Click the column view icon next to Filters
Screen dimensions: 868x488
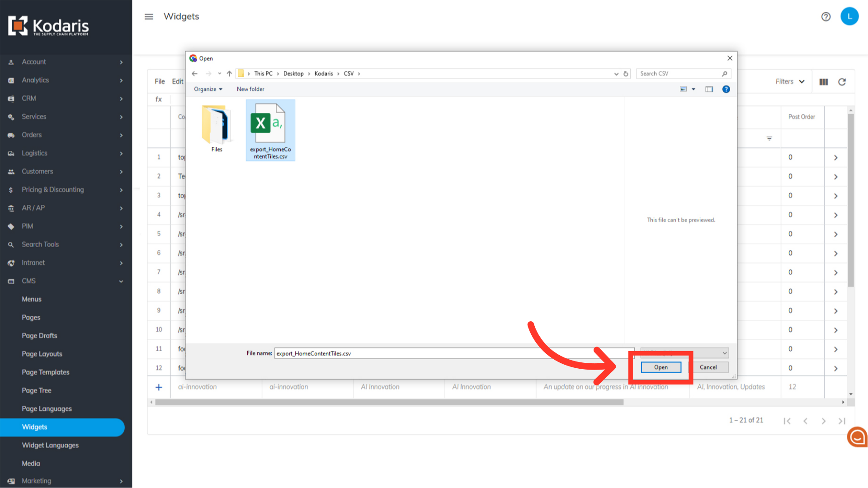pos(823,82)
